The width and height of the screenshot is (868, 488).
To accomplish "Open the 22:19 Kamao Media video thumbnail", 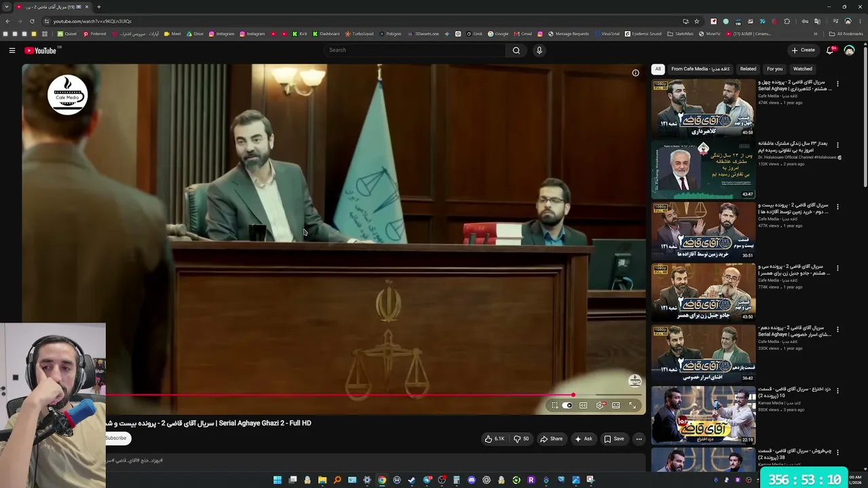I will (x=703, y=415).
